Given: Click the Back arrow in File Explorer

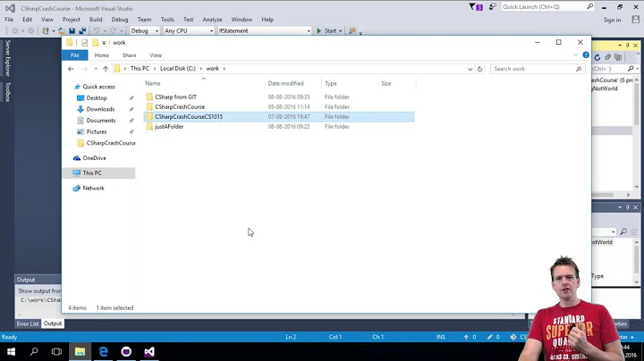Looking at the screenshot, I should 72,69.
